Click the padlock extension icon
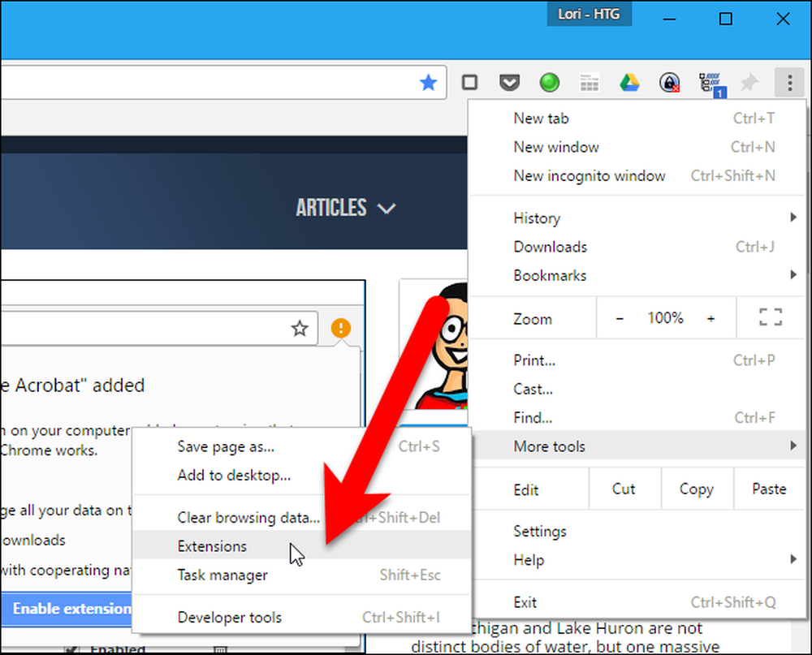The width and height of the screenshot is (812, 655). pos(669,82)
